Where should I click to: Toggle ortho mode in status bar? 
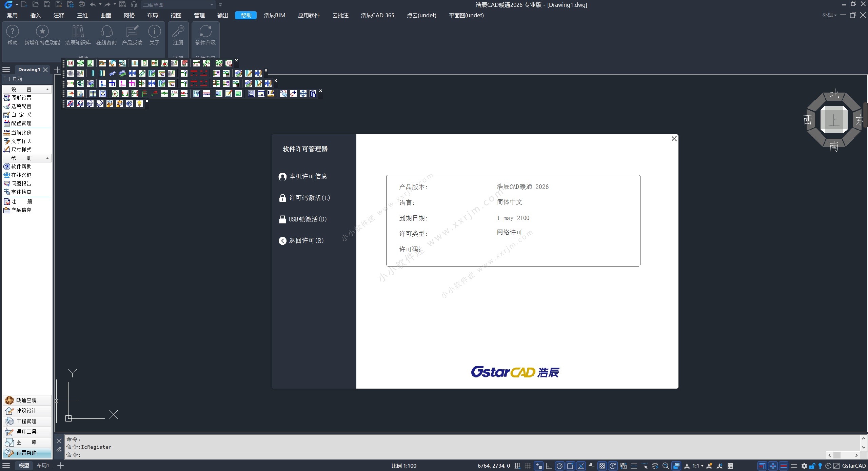click(x=549, y=466)
